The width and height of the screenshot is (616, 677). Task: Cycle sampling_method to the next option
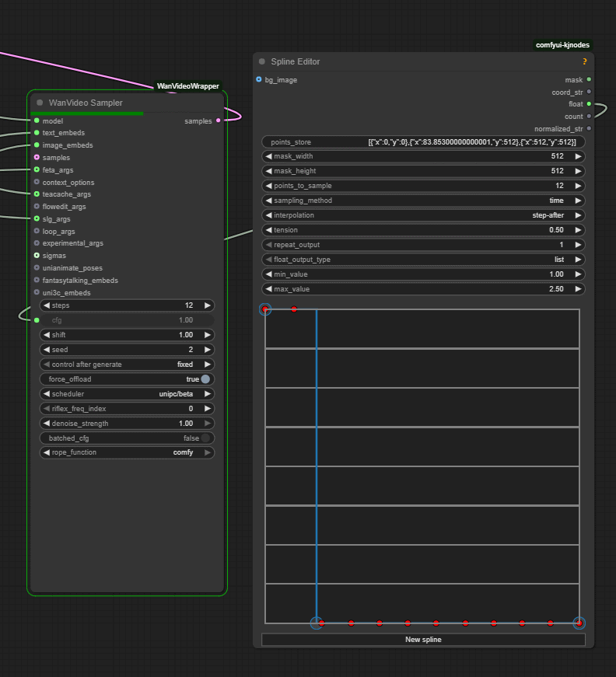click(578, 201)
